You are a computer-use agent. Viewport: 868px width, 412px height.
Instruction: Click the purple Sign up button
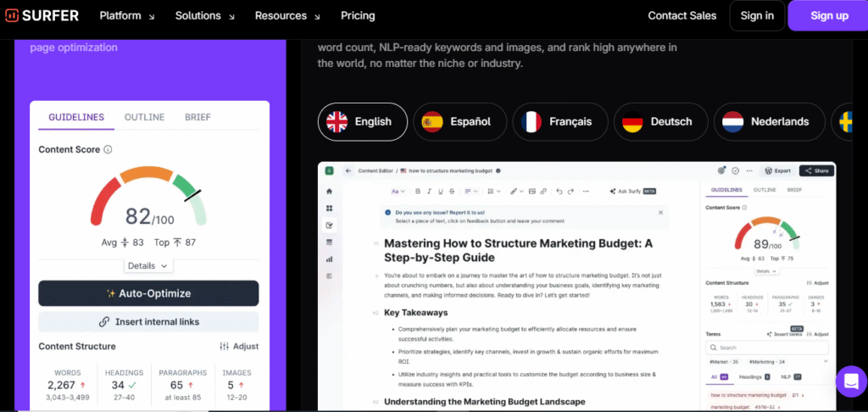point(828,15)
